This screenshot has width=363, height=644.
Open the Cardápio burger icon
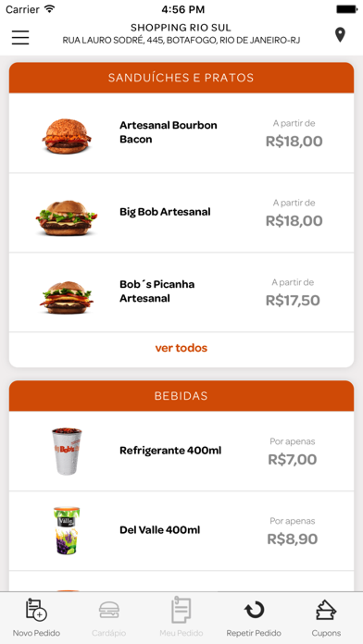tap(109, 610)
